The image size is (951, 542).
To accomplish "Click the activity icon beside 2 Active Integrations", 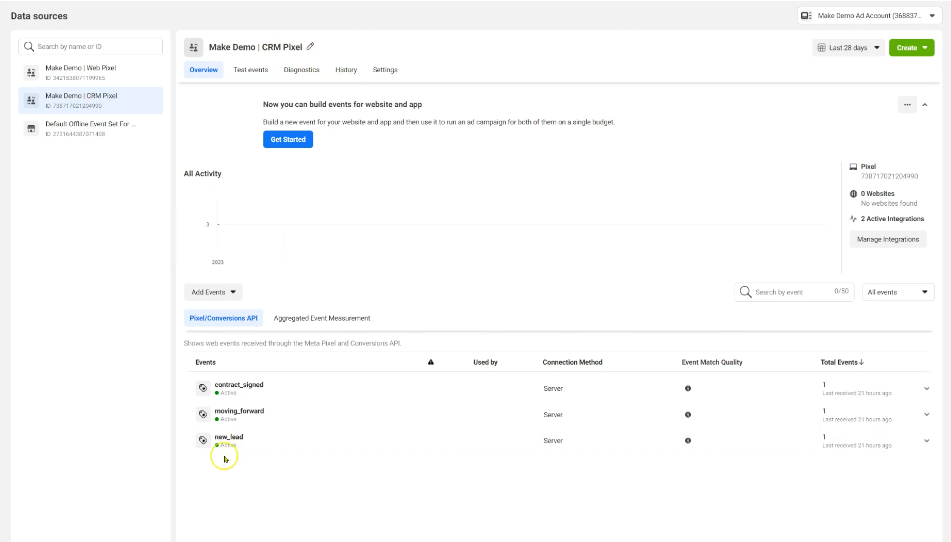I will (853, 219).
